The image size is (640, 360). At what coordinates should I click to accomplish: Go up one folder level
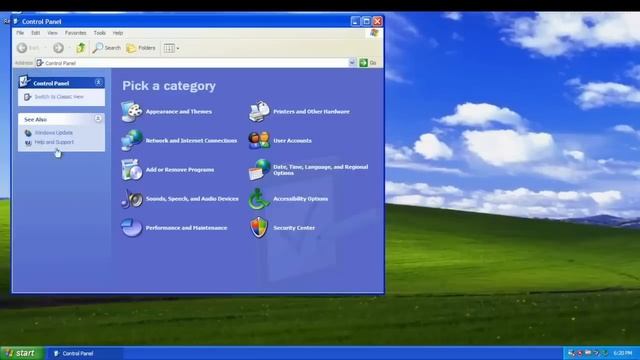pos(80,48)
